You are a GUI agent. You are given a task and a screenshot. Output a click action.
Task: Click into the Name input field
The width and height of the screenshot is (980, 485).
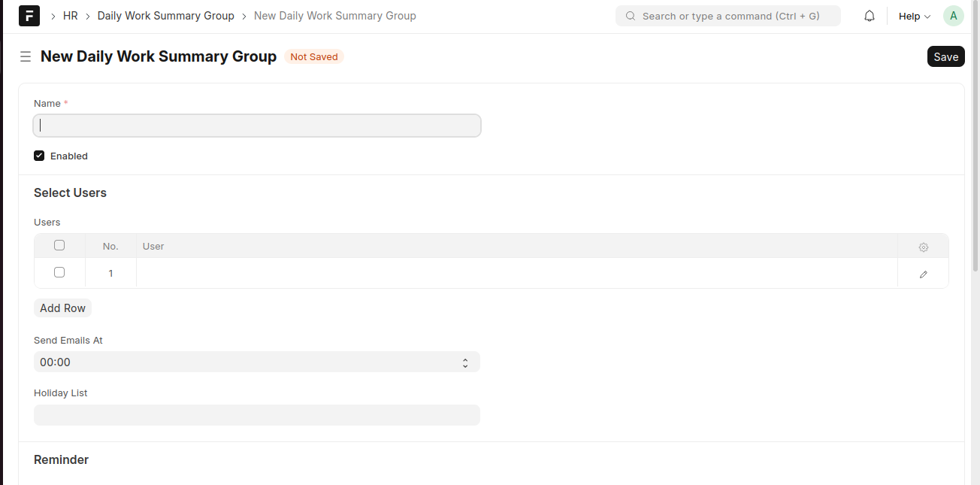pyautogui.click(x=257, y=126)
